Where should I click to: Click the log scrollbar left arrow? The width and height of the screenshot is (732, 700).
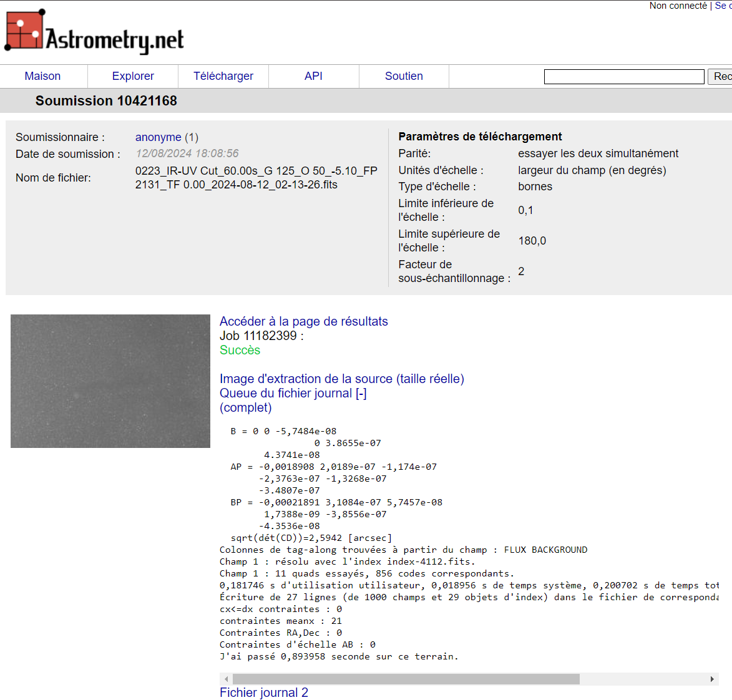click(227, 679)
